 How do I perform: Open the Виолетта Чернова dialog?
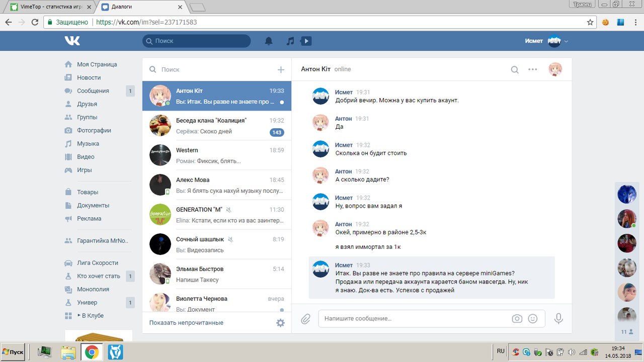tap(217, 301)
